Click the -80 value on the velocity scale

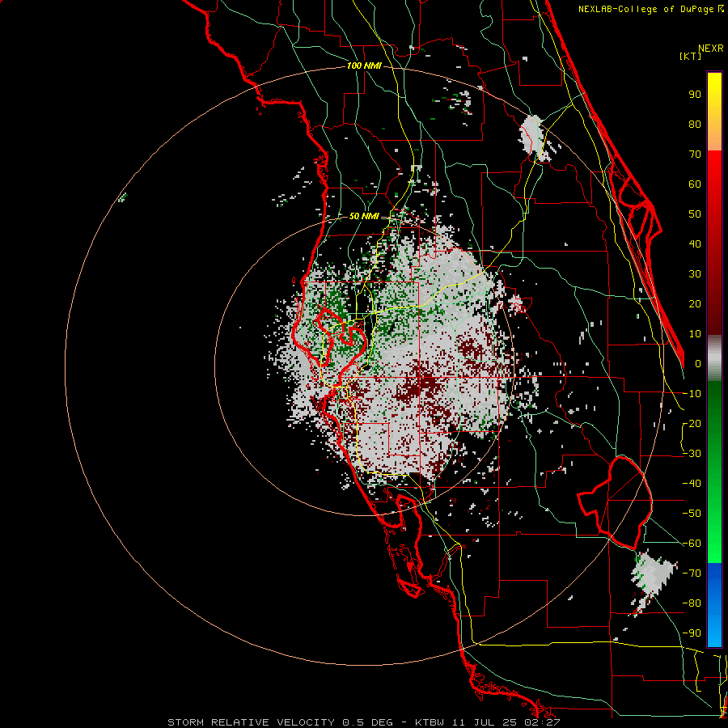pyautogui.click(x=692, y=603)
